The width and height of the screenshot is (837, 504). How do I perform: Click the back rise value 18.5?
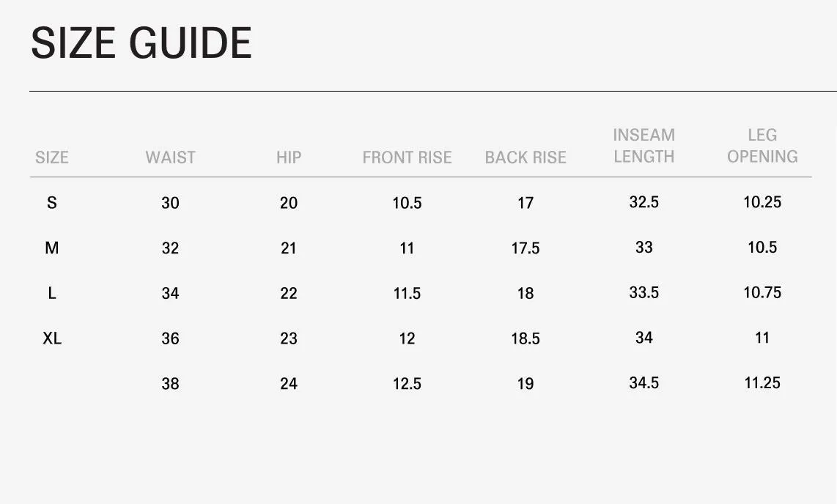pyautogui.click(x=526, y=338)
